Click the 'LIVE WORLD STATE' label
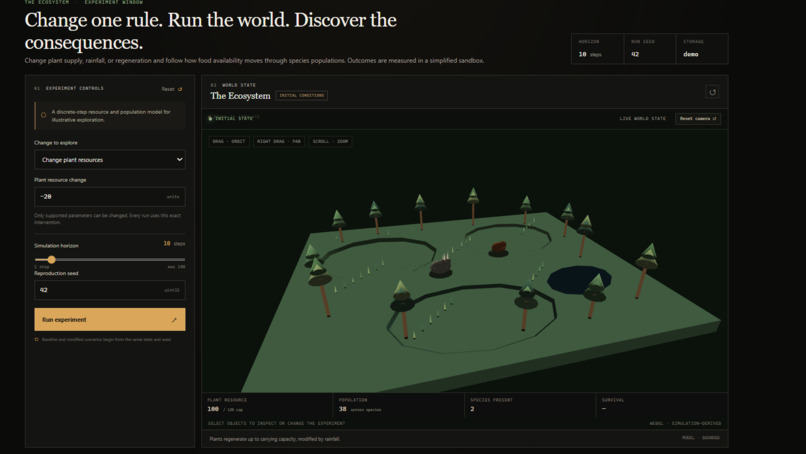This screenshot has width=806, height=454. 643,119
